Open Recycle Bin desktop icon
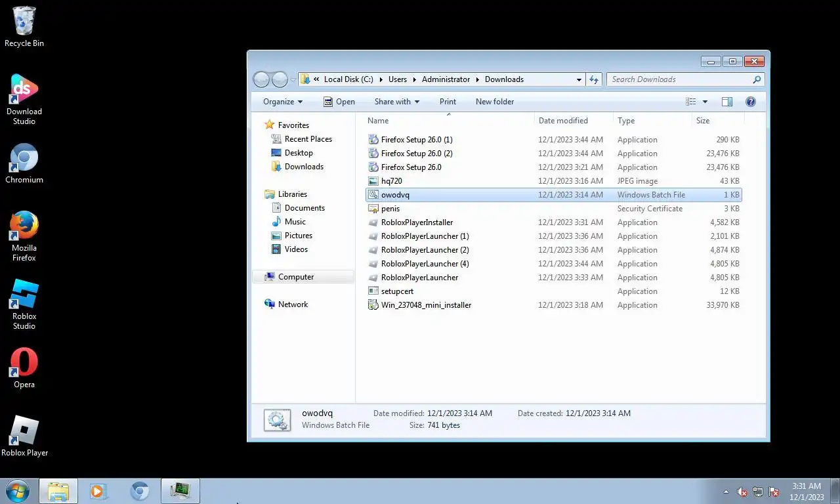Screen dimensions: 840x504 click(24, 27)
